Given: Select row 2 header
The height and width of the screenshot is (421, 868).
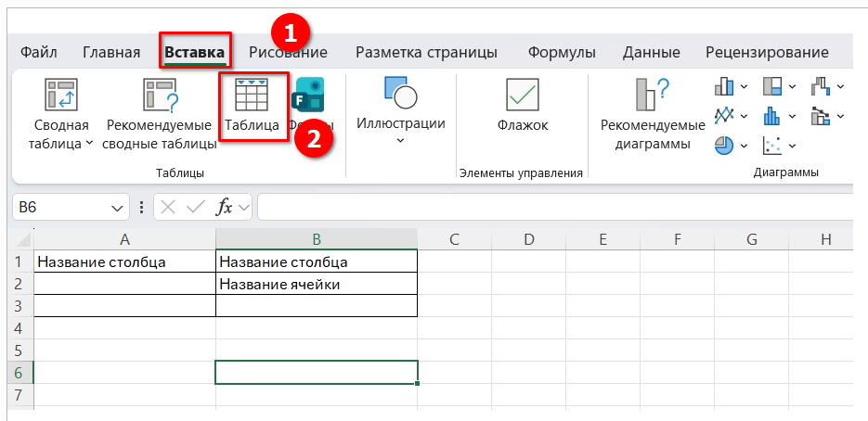Looking at the screenshot, I should click(22, 283).
